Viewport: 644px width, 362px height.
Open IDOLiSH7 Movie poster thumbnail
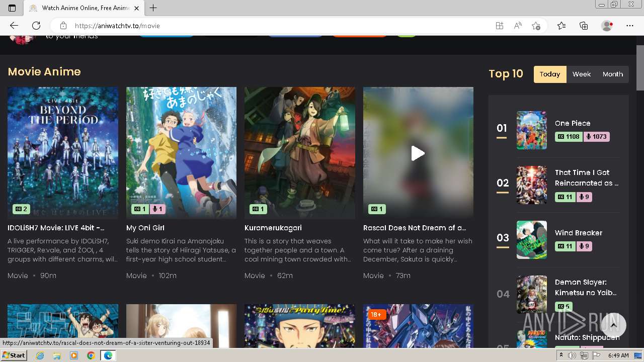[x=63, y=153]
